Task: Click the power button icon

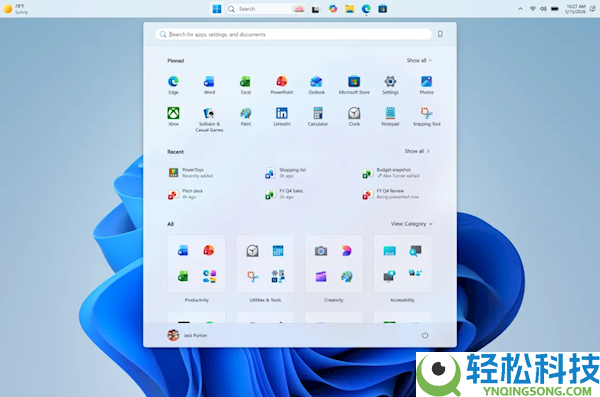Action: 425,335
